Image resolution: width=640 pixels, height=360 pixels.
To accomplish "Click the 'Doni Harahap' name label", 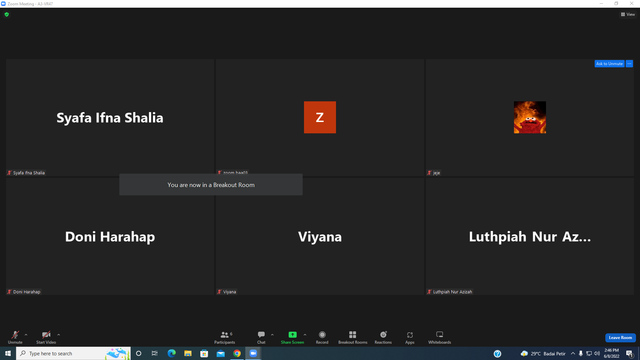I will (26, 292).
